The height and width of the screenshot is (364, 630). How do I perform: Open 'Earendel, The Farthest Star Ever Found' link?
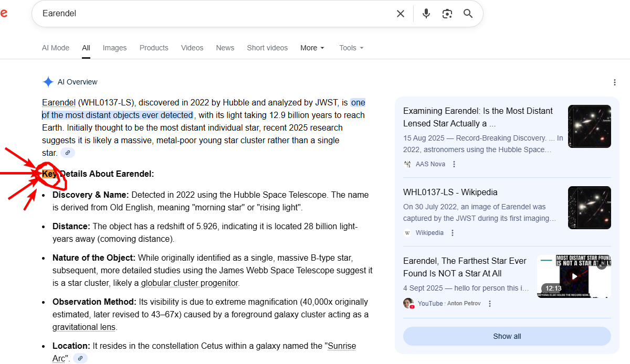(x=465, y=267)
